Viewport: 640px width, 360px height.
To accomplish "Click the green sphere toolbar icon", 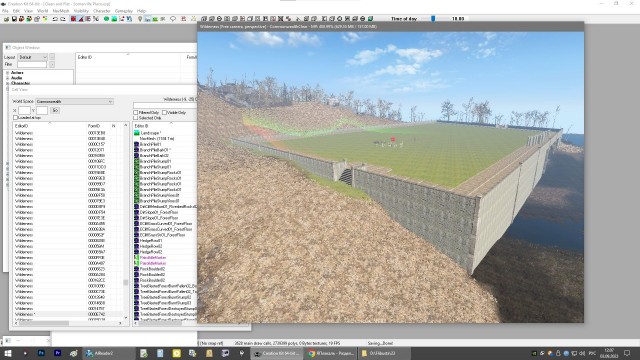I will 106,19.
